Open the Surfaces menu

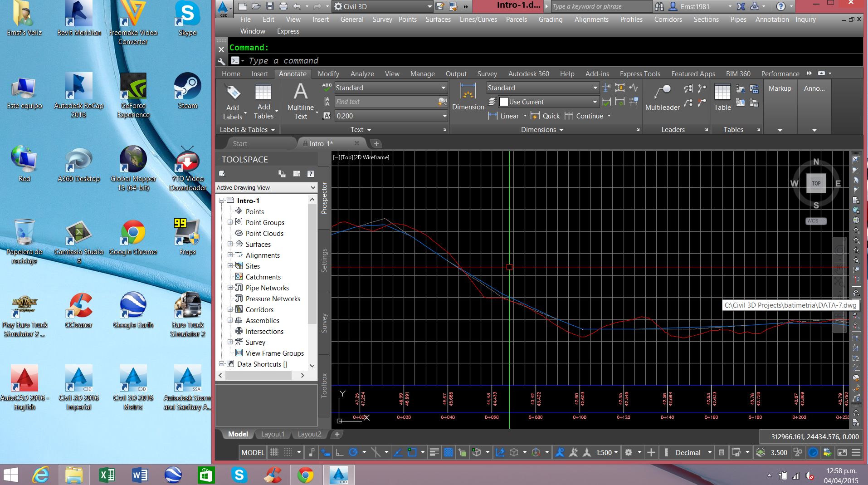tap(438, 20)
